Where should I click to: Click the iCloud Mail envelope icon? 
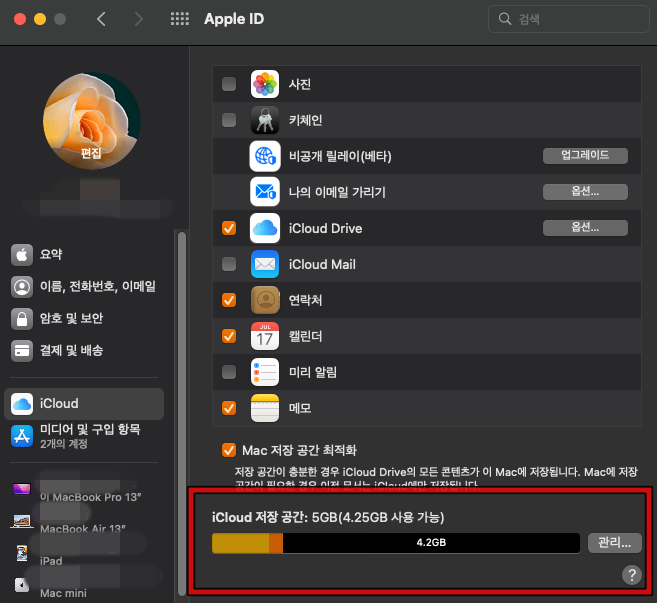pos(265,264)
